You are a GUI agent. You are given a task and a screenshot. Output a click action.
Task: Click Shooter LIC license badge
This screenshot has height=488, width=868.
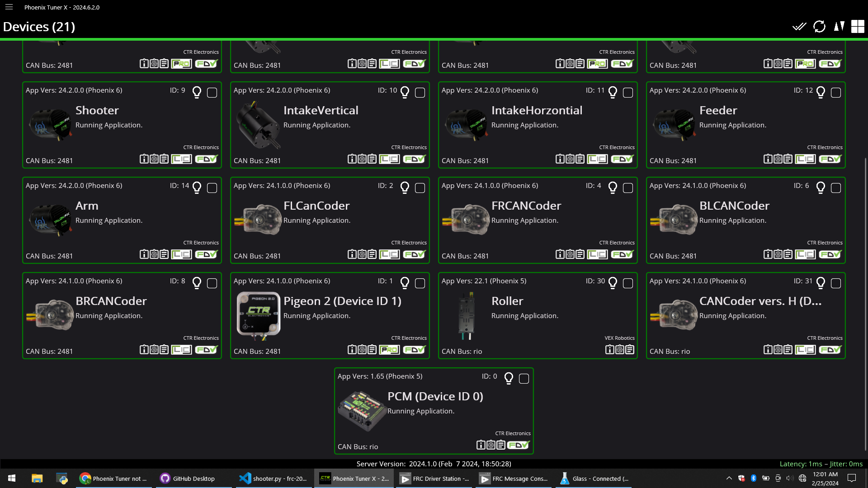(x=181, y=159)
